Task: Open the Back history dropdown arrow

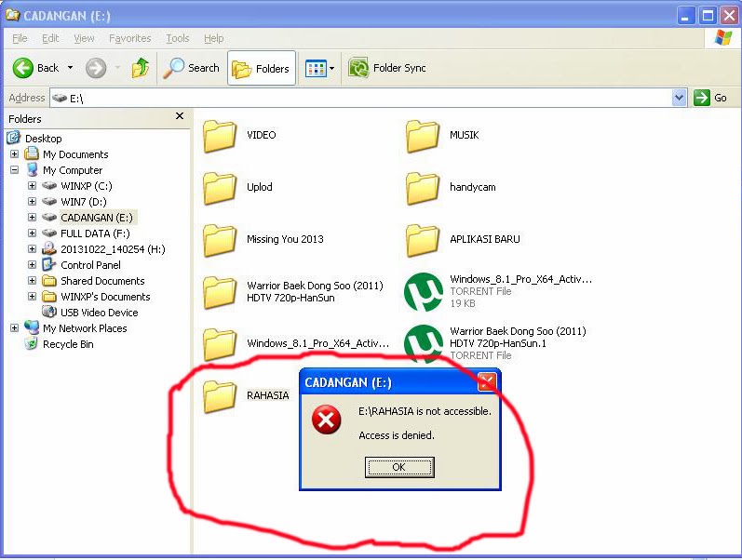Action: coord(70,68)
